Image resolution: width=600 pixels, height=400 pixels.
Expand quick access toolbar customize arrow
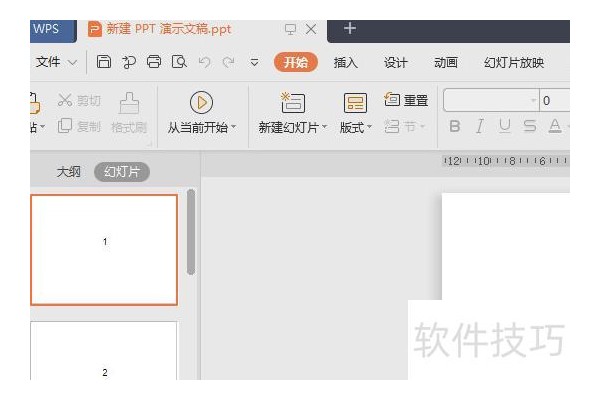click(254, 62)
